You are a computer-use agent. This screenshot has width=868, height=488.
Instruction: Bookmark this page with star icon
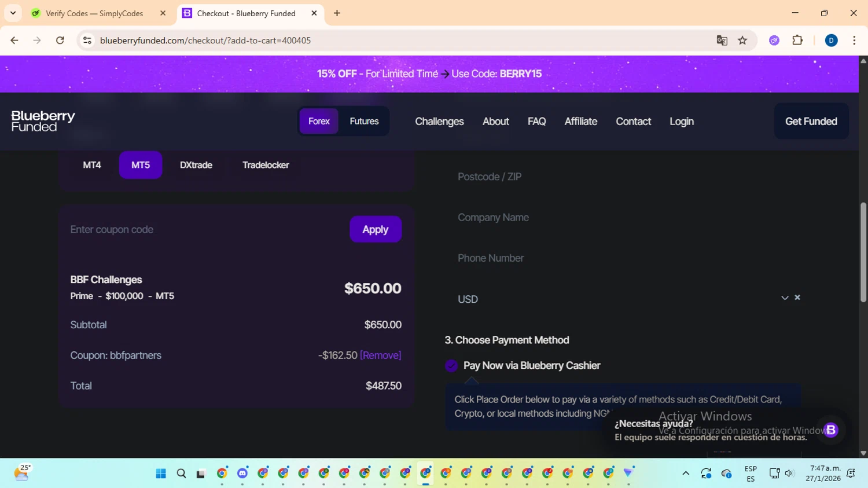(742, 41)
